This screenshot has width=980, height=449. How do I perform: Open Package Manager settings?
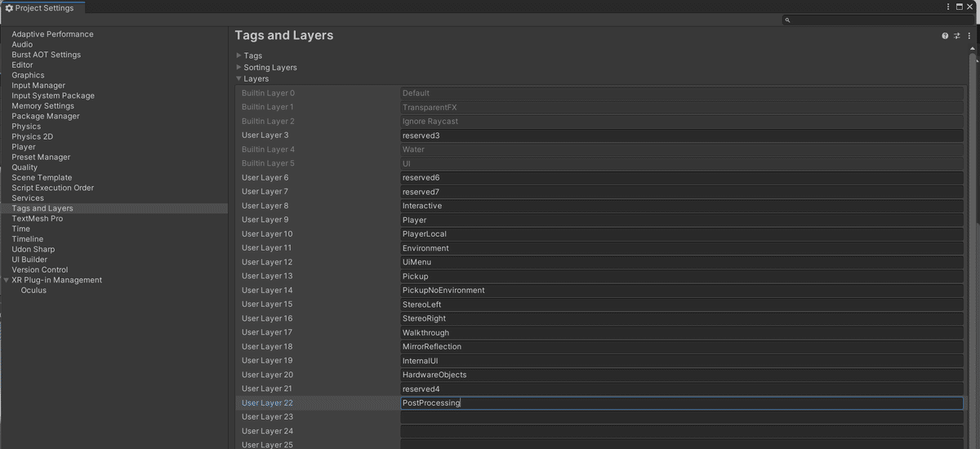[x=46, y=116]
